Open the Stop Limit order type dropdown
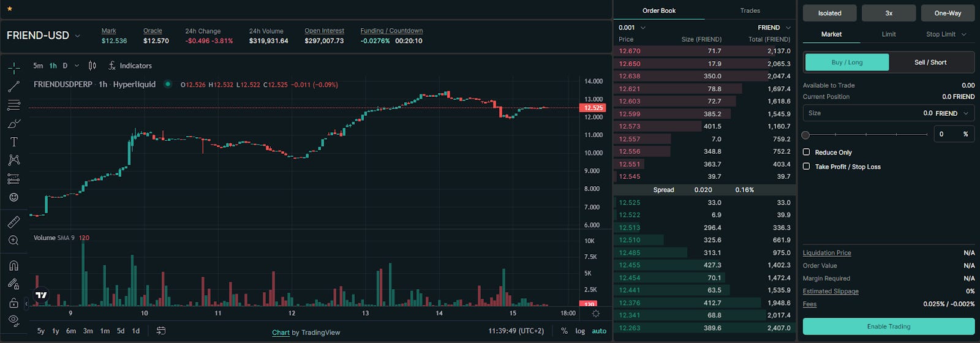 946,34
